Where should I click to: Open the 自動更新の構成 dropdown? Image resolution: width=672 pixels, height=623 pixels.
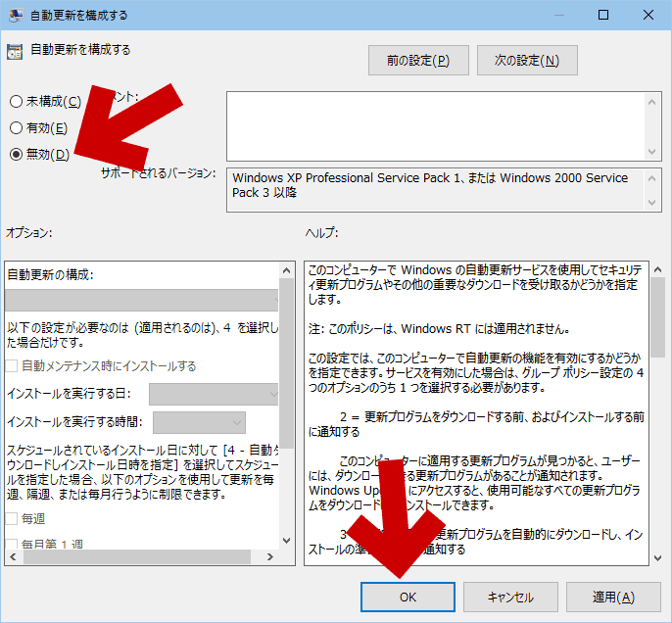[x=141, y=300]
